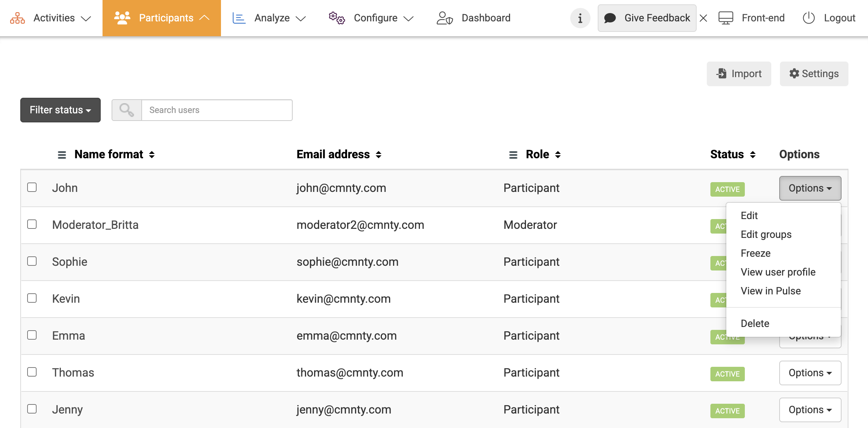Click the Front-end monitor icon
Viewport: 868px width, 428px height.
(x=726, y=18)
